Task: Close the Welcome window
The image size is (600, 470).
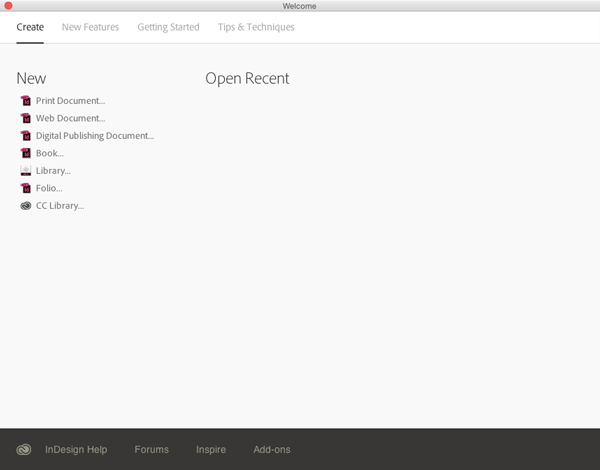Action: 8,6
